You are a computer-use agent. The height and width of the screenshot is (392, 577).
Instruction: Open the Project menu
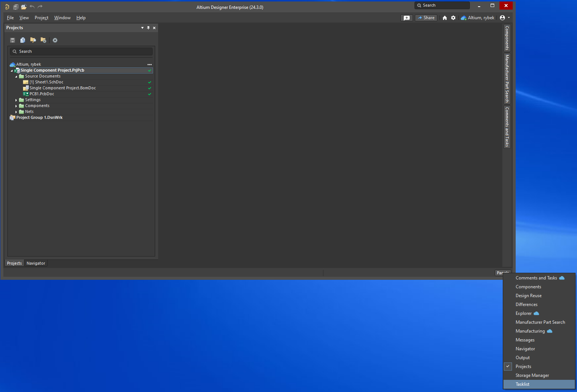click(41, 18)
